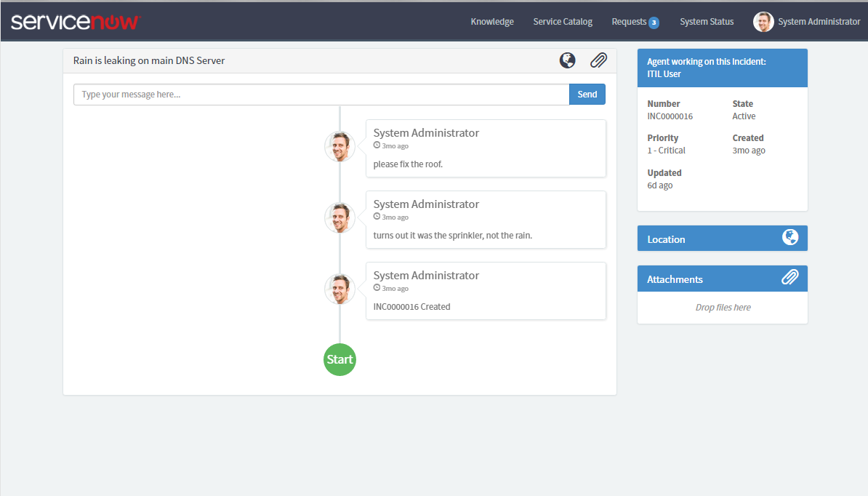The image size is (868, 496).
Task: Click the incident number INC0000016 in details
Action: (x=670, y=116)
